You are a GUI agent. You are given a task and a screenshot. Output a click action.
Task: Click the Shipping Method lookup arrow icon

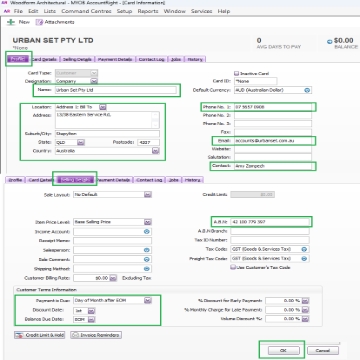click(x=147, y=269)
